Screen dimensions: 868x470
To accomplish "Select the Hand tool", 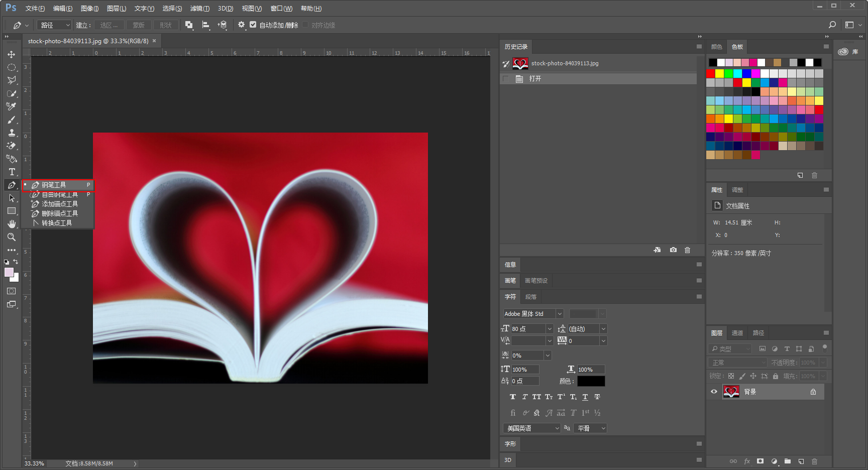I will tap(11, 224).
